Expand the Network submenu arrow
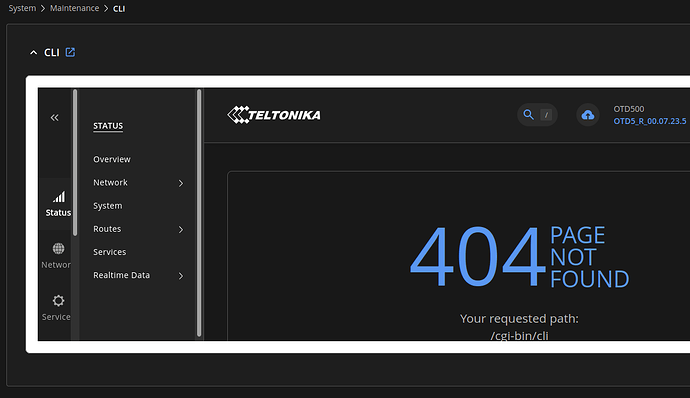 tap(180, 183)
